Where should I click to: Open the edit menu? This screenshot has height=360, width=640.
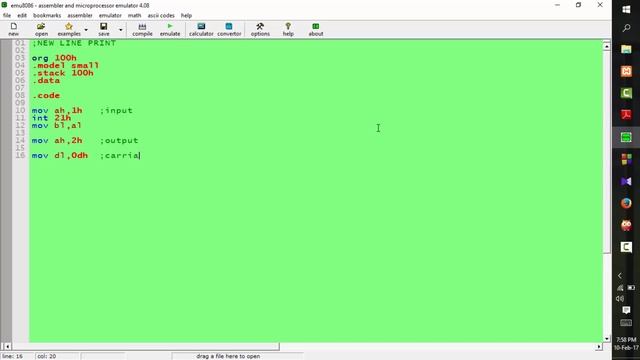(x=22, y=16)
